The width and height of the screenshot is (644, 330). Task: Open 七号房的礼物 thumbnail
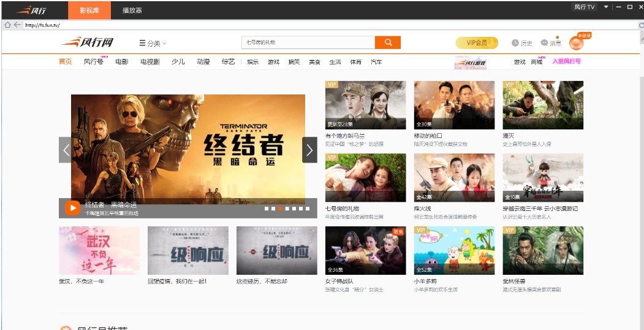click(366, 178)
